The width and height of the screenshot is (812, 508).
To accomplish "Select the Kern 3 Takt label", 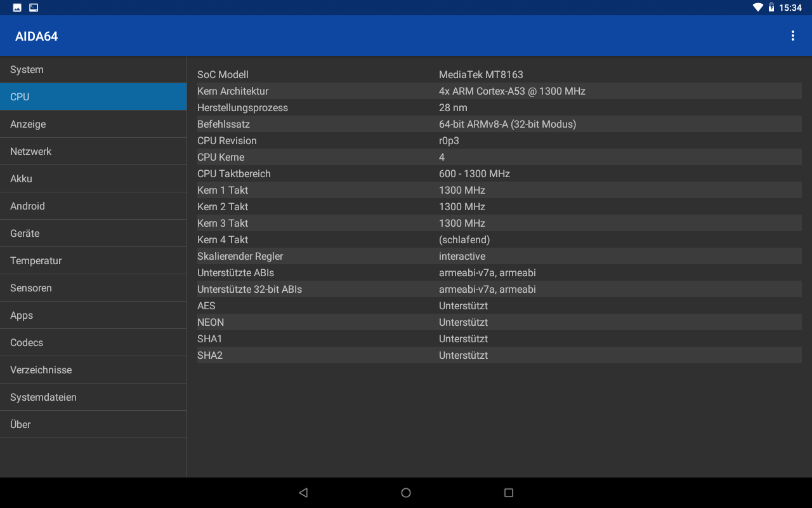I will point(223,224).
